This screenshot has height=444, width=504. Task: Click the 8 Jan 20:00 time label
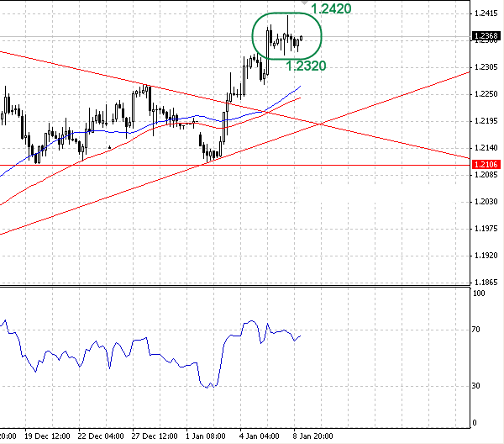tap(313, 436)
